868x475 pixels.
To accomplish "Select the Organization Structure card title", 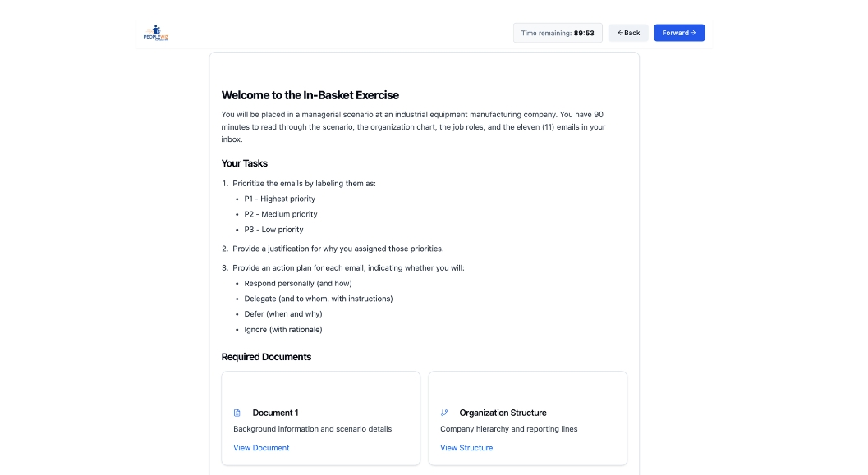I will pyautogui.click(x=503, y=413).
